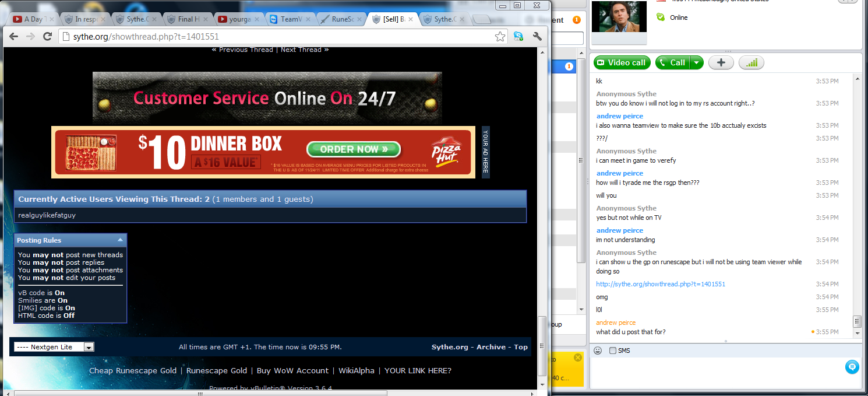Jump to Top via footer link
The image size is (868, 396).
[x=521, y=347]
